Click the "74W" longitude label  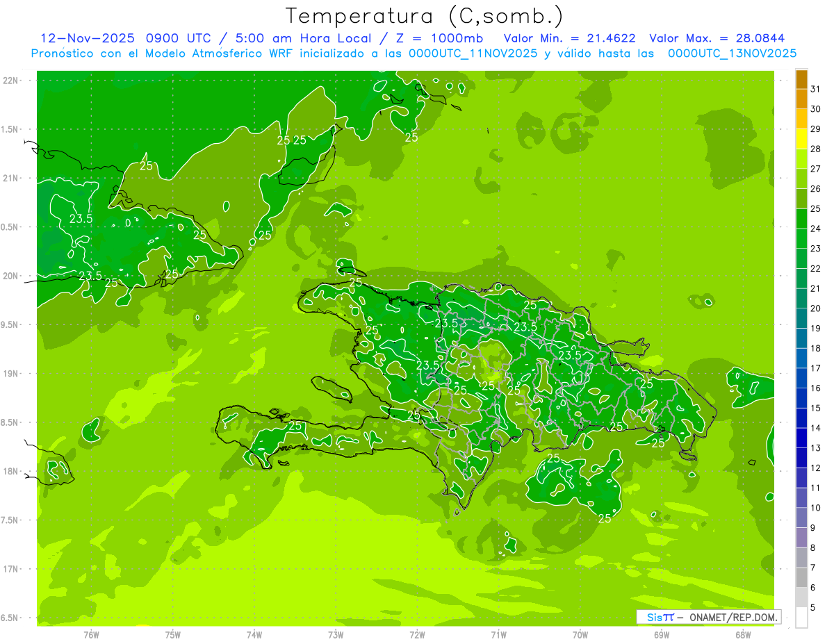click(x=254, y=634)
